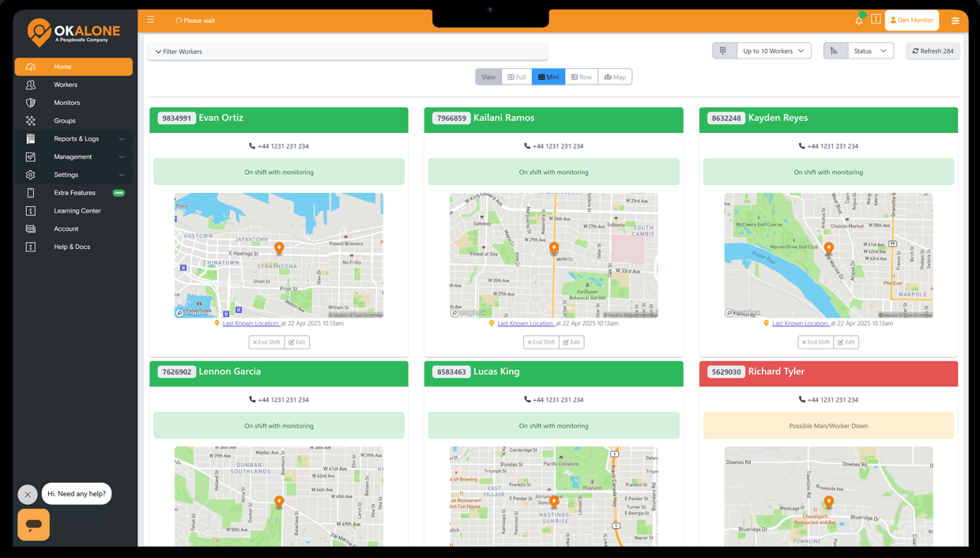This screenshot has height=558, width=980.
Task: Click the Learning Center icon in the sidebar
Action: click(31, 211)
